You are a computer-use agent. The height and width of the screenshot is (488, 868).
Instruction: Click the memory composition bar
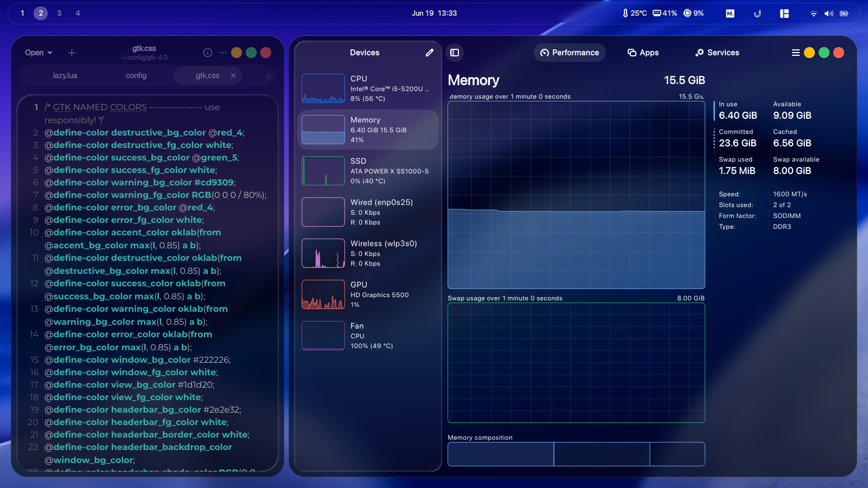576,454
